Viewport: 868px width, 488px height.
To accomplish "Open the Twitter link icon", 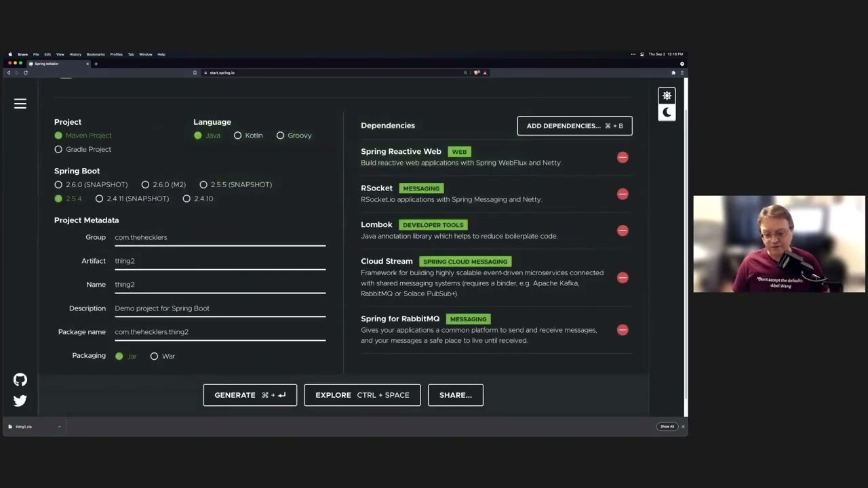I will click(20, 401).
